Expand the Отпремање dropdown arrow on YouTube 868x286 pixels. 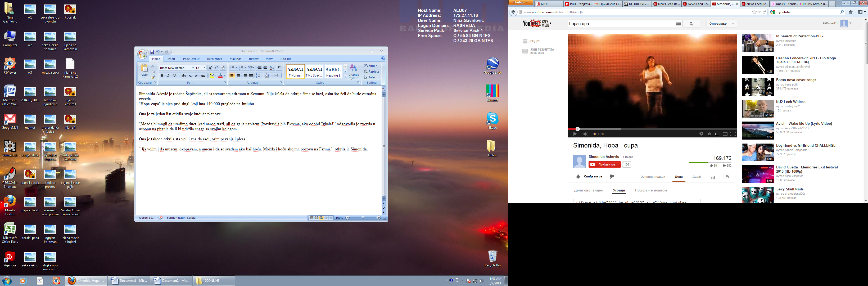(733, 24)
